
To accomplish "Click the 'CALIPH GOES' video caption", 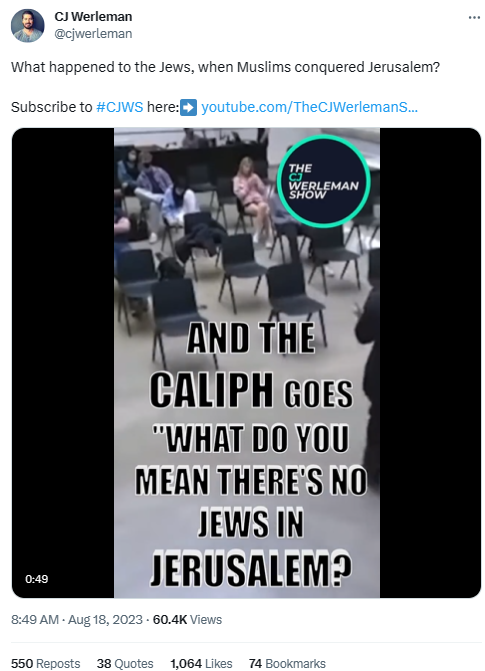I will pyautogui.click(x=251, y=390).
